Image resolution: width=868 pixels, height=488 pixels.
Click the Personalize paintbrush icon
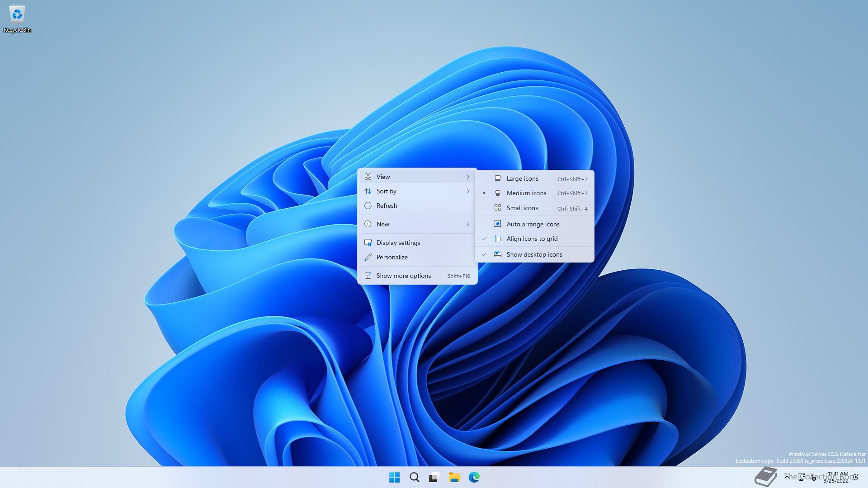[x=368, y=257]
